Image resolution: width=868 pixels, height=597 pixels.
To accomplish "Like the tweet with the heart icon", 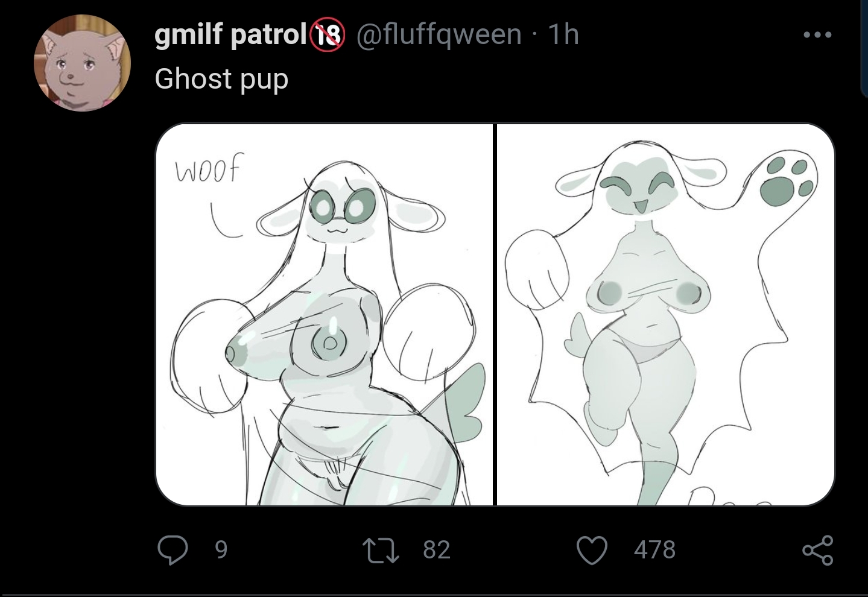I will click(592, 549).
